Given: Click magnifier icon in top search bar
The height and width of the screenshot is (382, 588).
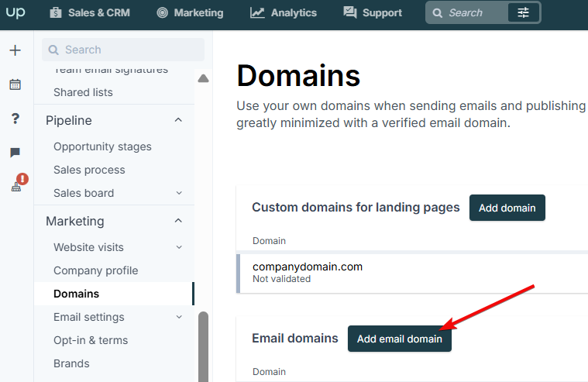Looking at the screenshot, I should click(x=437, y=13).
